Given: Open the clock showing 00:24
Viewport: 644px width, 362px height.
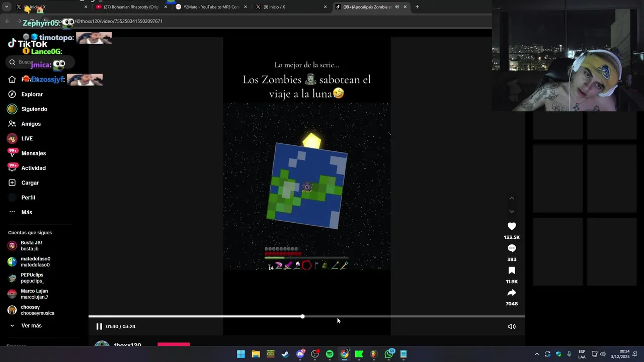Looking at the screenshot, I should coord(620,354).
